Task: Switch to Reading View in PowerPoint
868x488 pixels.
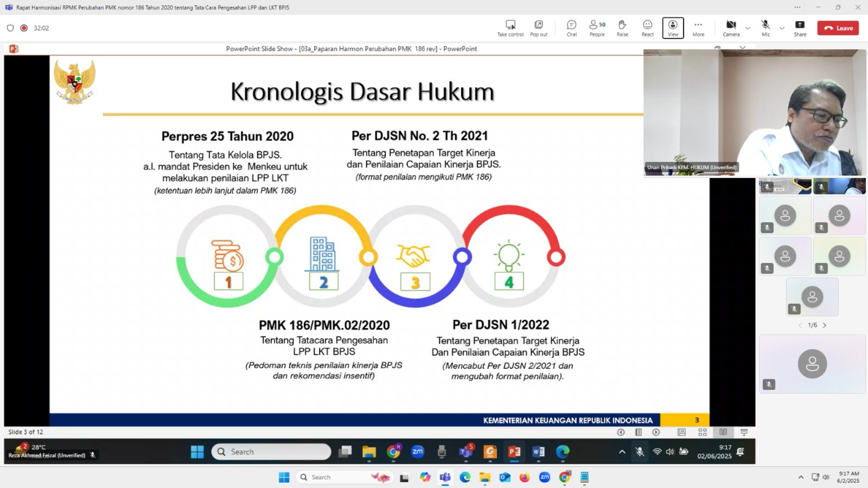Action: click(x=723, y=432)
